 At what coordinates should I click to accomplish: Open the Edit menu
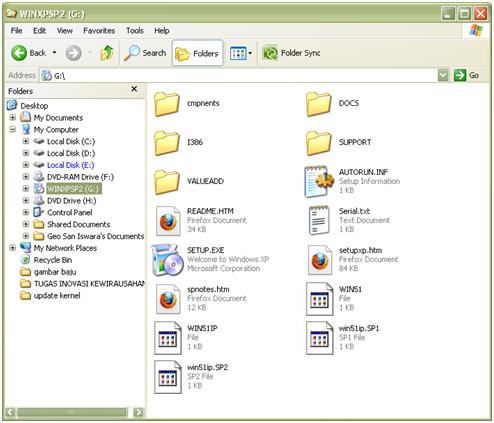39,31
